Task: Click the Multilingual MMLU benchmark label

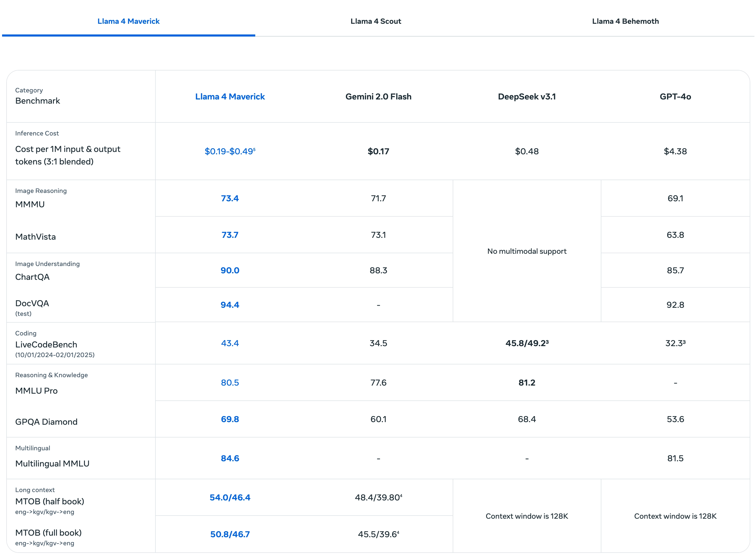Action: point(52,463)
